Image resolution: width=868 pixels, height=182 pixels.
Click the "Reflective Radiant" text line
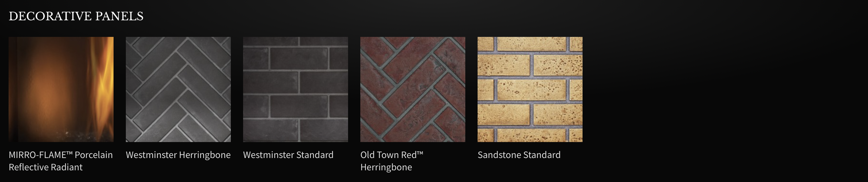coord(45,167)
